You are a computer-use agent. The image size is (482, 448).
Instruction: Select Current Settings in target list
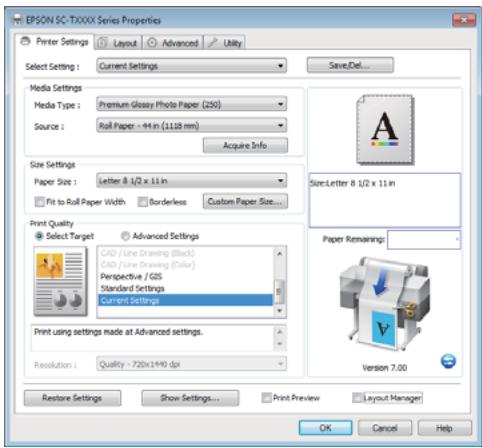pos(185,300)
